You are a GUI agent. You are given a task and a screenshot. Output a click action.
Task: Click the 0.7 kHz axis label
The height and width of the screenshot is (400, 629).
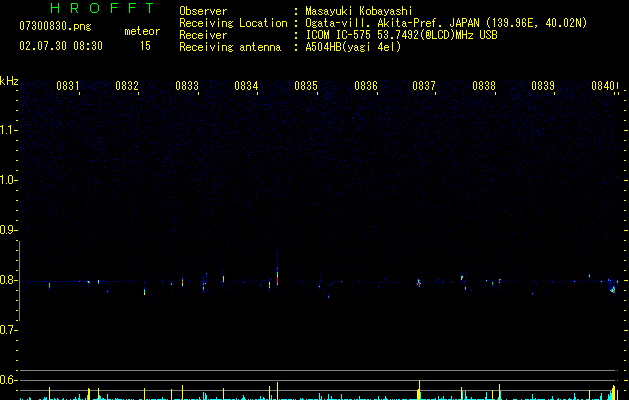tap(8, 330)
